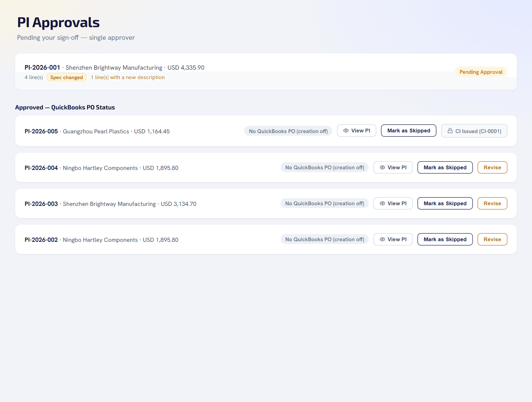Select PI-2026-004 row title text

point(102,168)
